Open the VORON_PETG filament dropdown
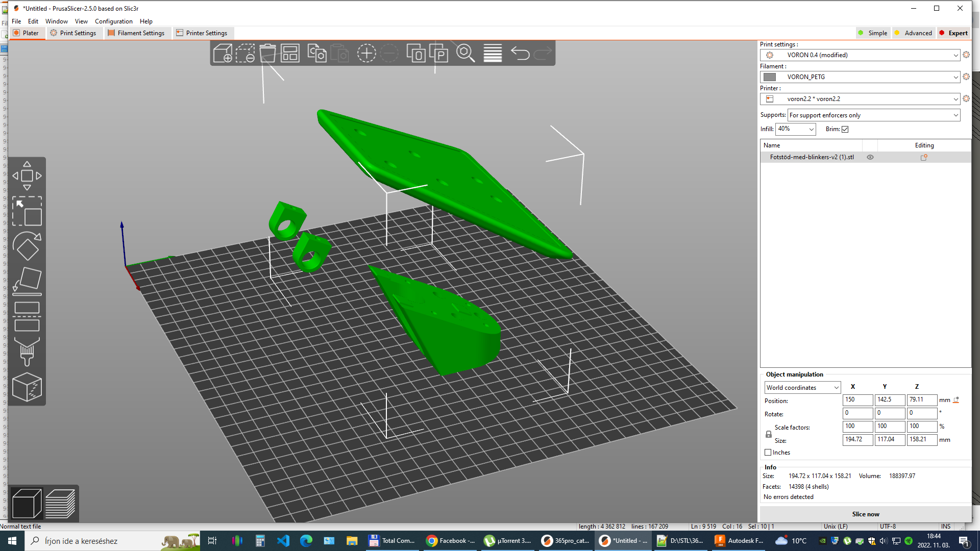The width and height of the screenshot is (980, 551). (x=860, y=77)
